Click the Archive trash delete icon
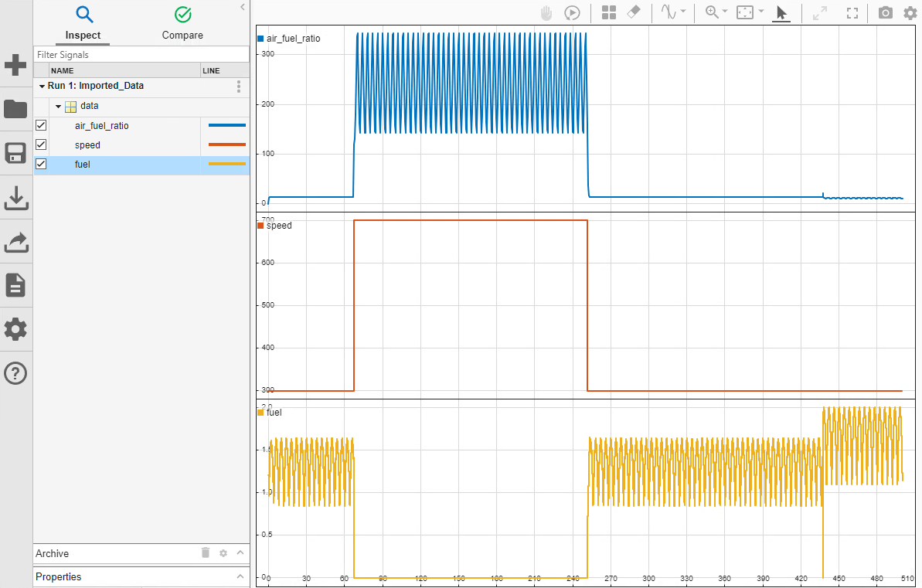This screenshot has height=588, width=922. [206, 552]
